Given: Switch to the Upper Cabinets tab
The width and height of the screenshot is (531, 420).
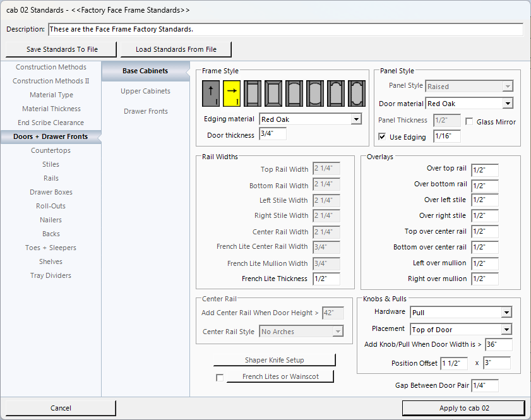Looking at the screenshot, I should (x=145, y=91).
